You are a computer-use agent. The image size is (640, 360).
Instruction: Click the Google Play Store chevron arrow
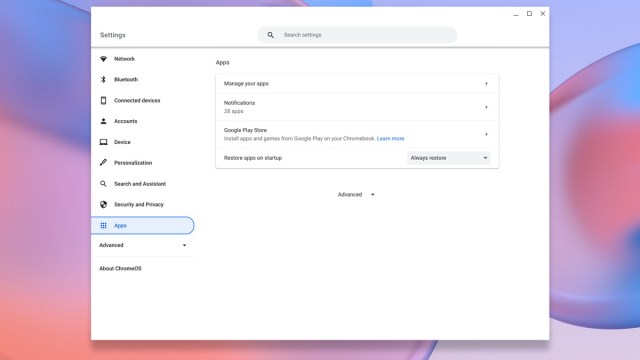pyautogui.click(x=486, y=134)
